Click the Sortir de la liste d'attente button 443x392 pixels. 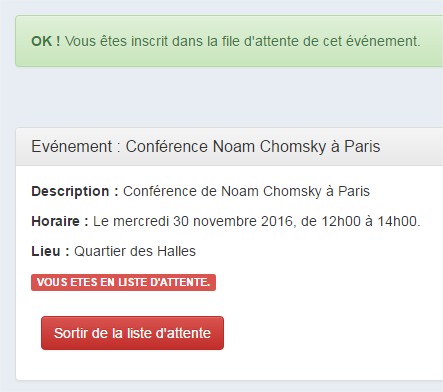point(132,333)
